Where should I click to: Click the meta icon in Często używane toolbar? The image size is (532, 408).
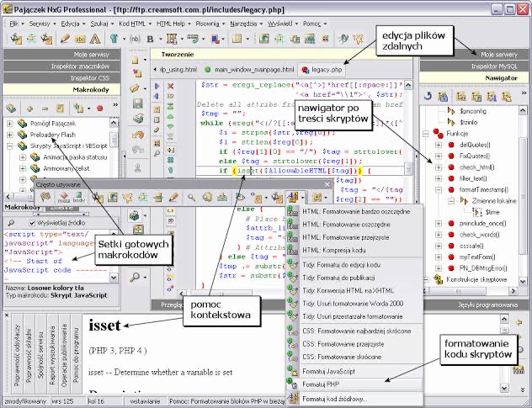(63, 197)
